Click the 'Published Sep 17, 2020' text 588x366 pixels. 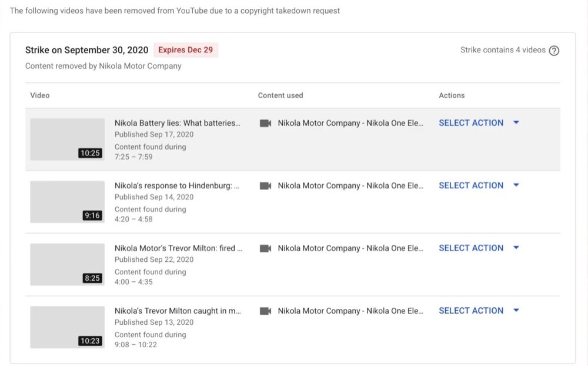point(154,134)
